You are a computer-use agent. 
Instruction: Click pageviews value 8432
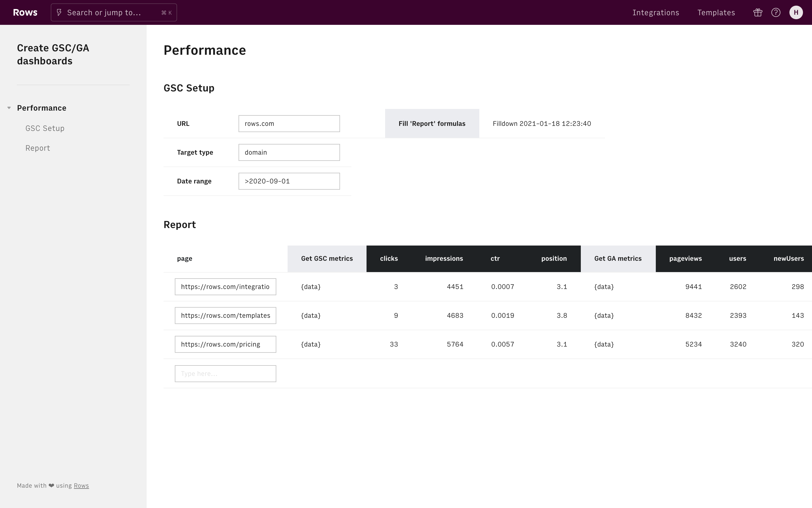[x=694, y=316]
